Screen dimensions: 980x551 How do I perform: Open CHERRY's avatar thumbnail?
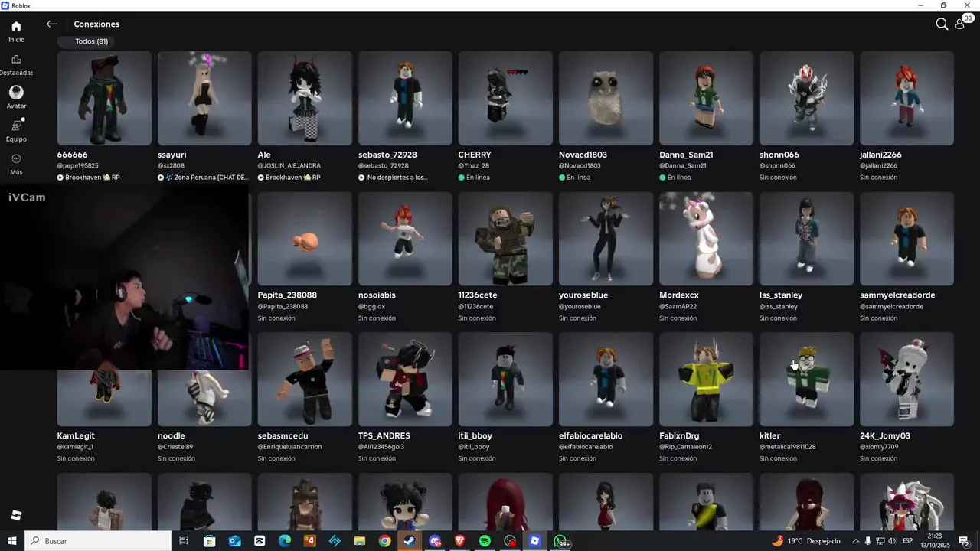[x=505, y=99]
